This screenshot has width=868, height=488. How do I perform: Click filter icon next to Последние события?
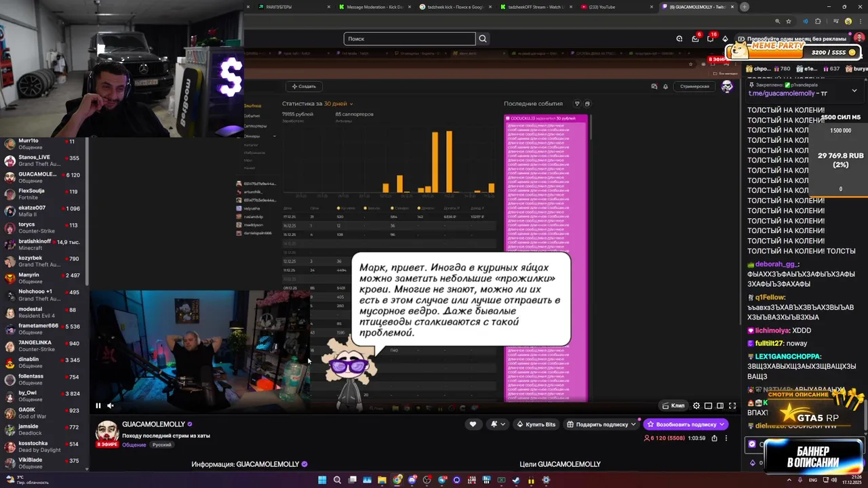click(x=577, y=104)
